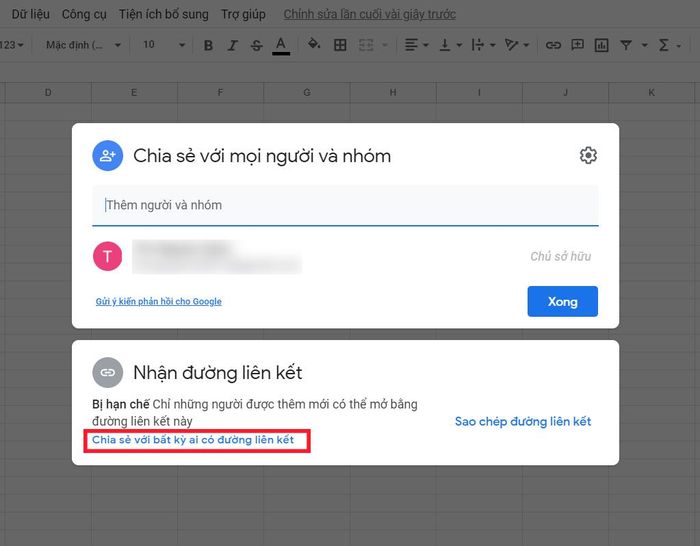700x546 pixels.
Task: Open the Trợ giúp menu
Action: (243, 14)
